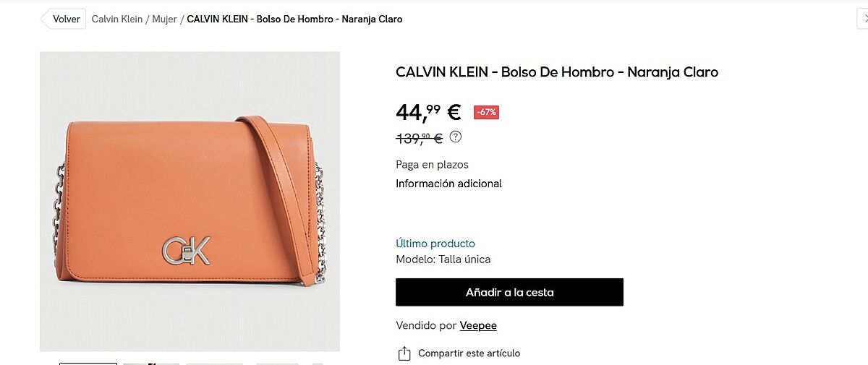Screen dimensions: 868x365
Task: Click the next product arrow at top right
Action: [x=861, y=20]
